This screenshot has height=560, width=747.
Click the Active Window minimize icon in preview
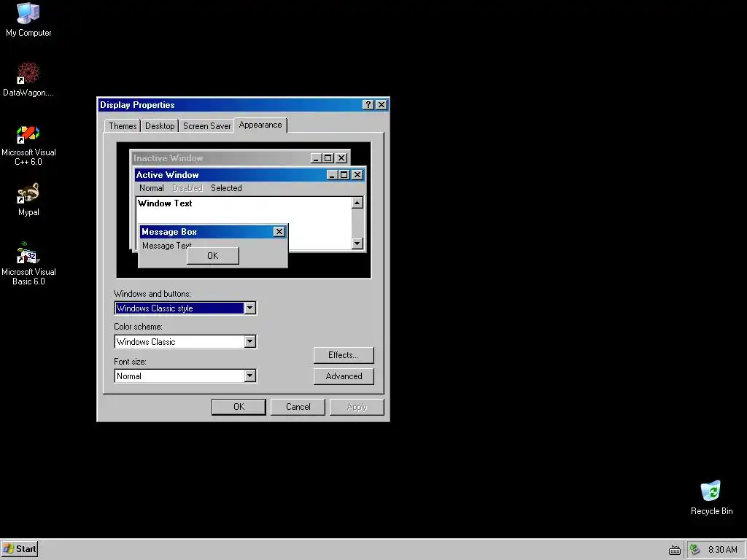point(332,175)
